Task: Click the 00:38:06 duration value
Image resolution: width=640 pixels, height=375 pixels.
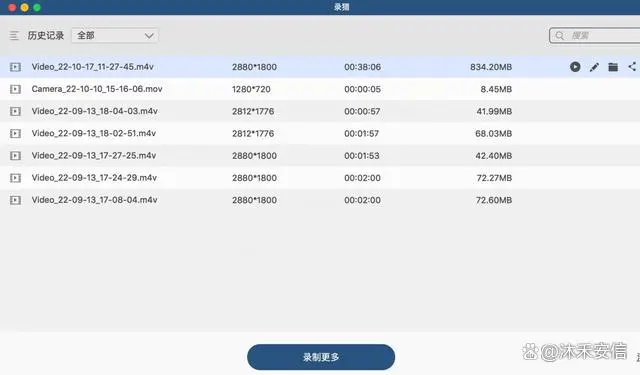Action: click(362, 67)
